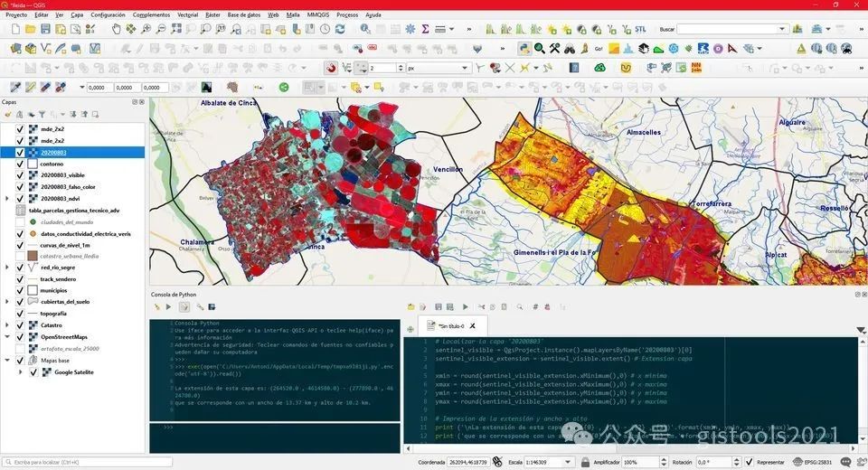Screen dimensions: 868x470
Task: Click the STL export plugin icon
Action: pos(640,29)
